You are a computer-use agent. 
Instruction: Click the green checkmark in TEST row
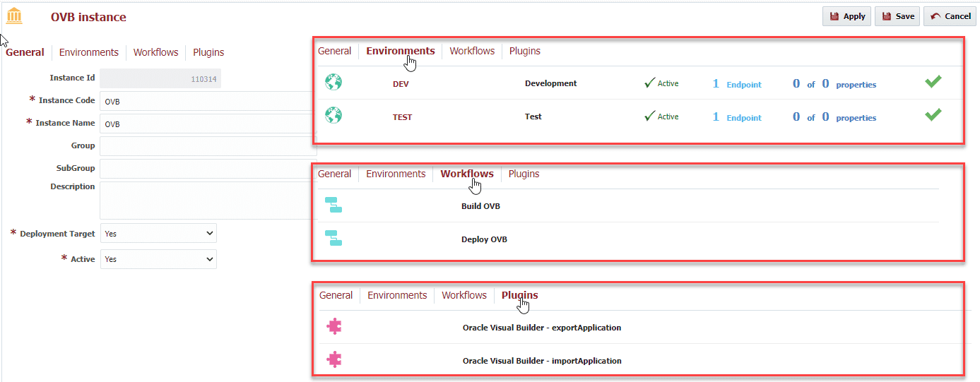point(933,114)
